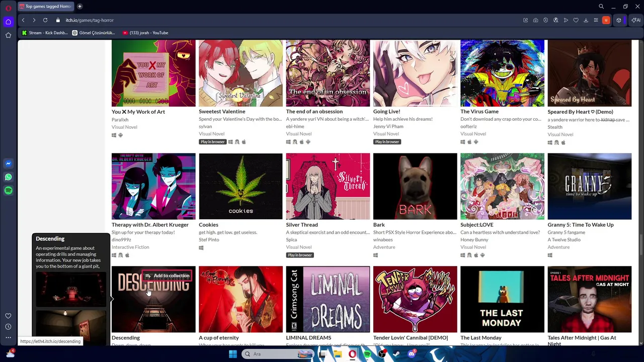
Task: Select the Top games tagged Horror tab
Action: point(45,7)
